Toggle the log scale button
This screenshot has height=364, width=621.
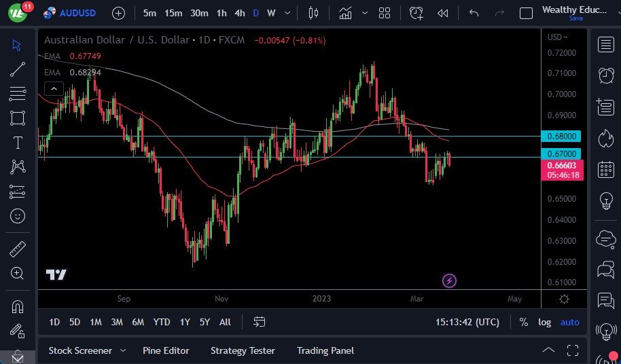pos(544,322)
